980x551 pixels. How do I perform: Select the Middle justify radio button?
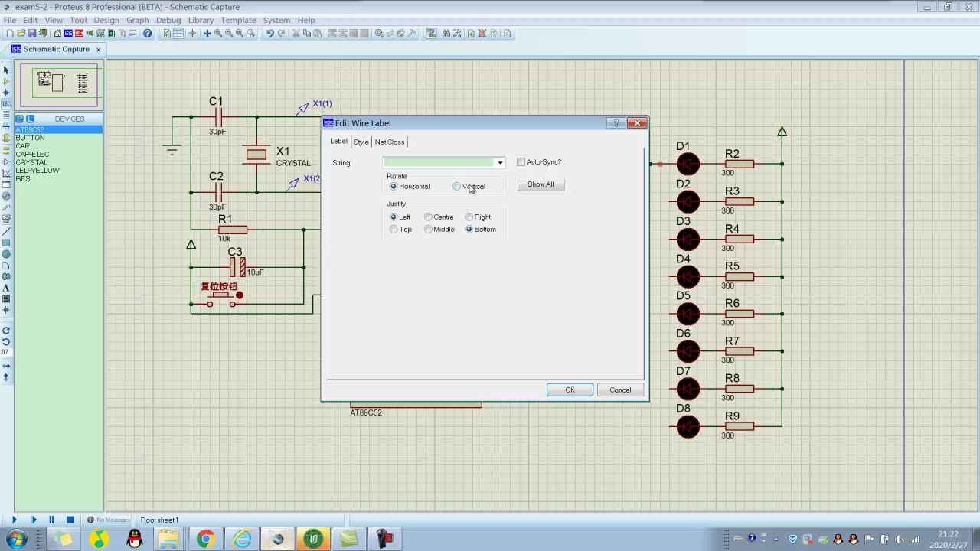(x=429, y=230)
